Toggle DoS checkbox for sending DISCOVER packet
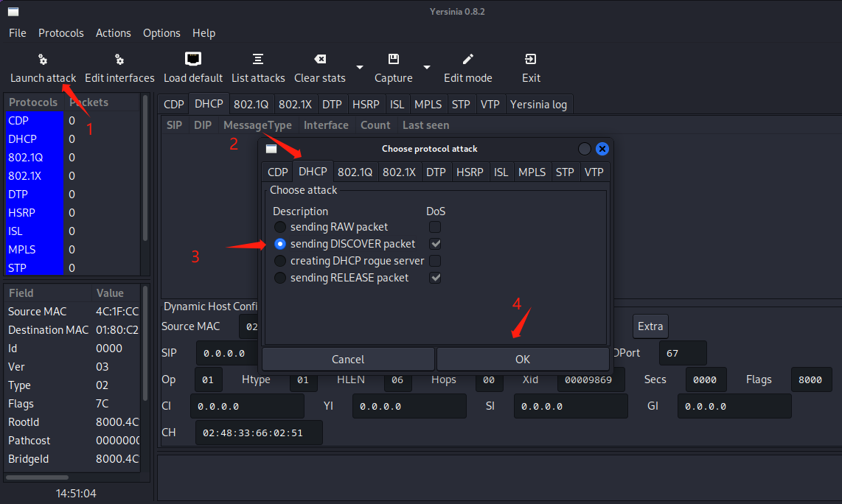842x504 pixels. click(436, 244)
